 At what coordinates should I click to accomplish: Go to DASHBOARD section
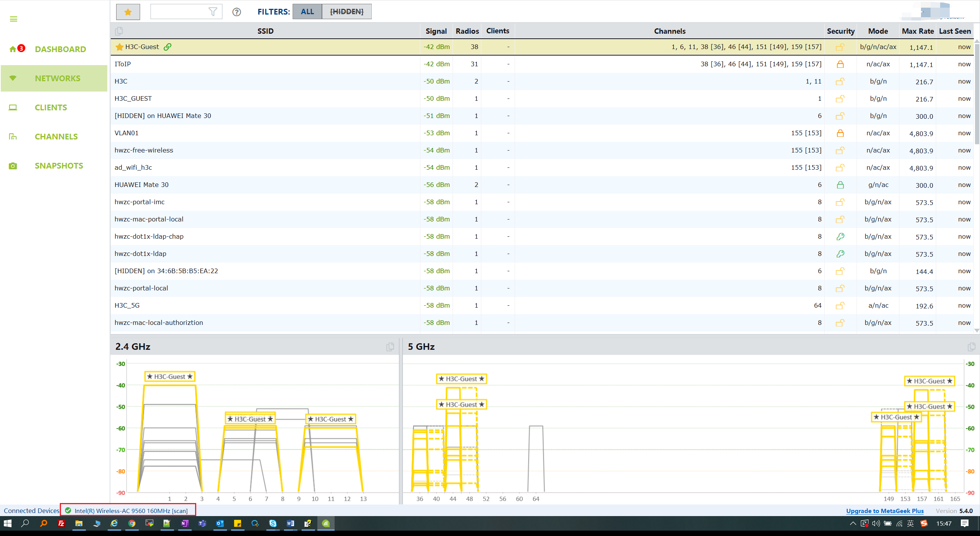(x=61, y=49)
